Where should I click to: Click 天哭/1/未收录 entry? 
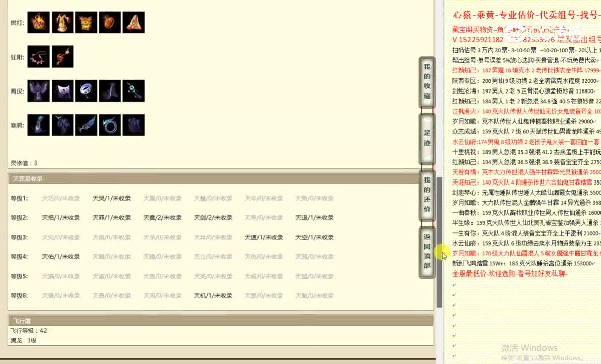tap(111, 198)
